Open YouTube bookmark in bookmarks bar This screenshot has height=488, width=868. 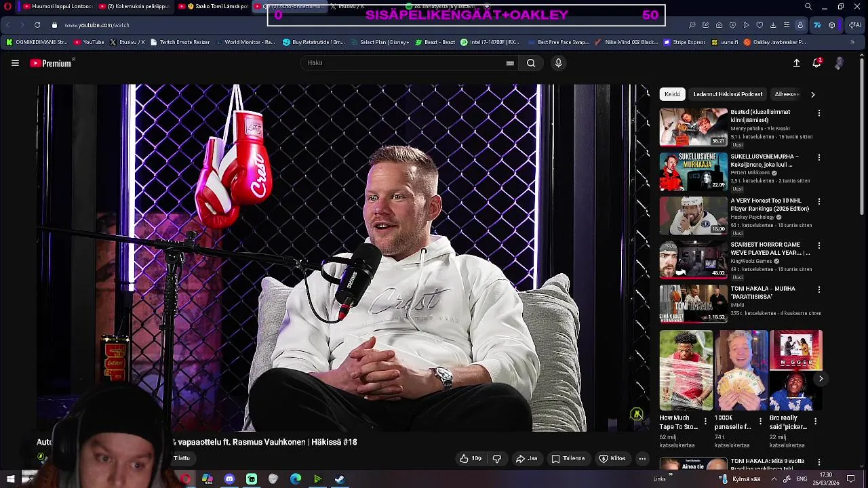pos(89,42)
